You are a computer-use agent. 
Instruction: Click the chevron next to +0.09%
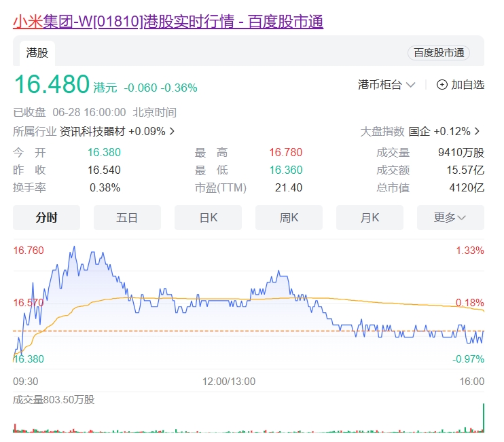point(172,132)
